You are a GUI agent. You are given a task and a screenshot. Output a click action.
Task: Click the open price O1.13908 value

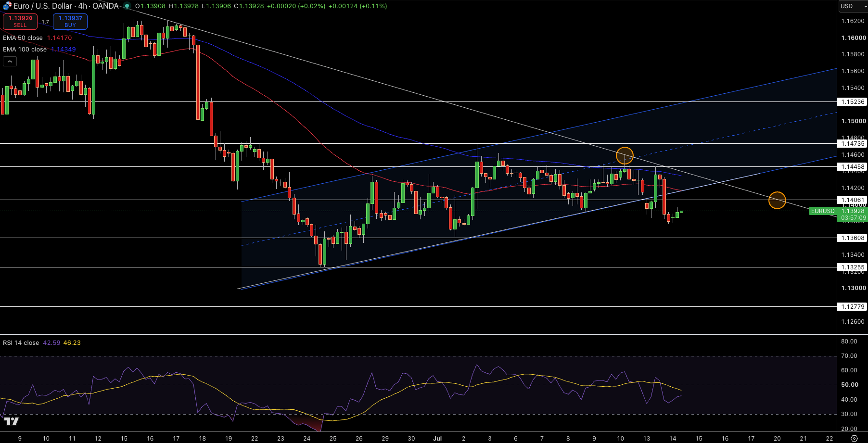(151, 6)
